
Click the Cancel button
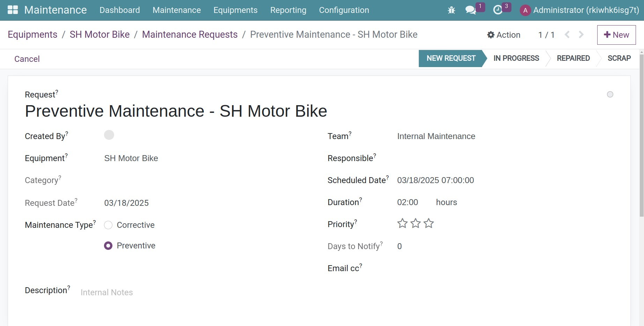(27, 59)
